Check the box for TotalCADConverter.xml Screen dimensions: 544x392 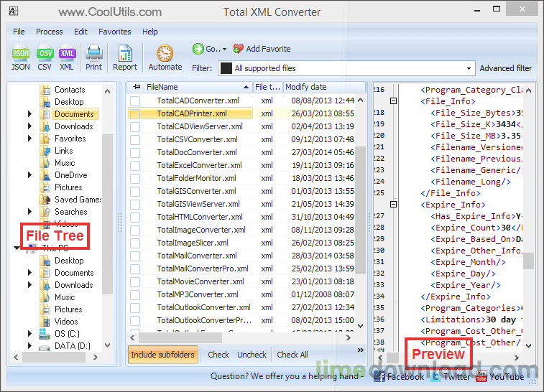pyautogui.click(x=135, y=101)
